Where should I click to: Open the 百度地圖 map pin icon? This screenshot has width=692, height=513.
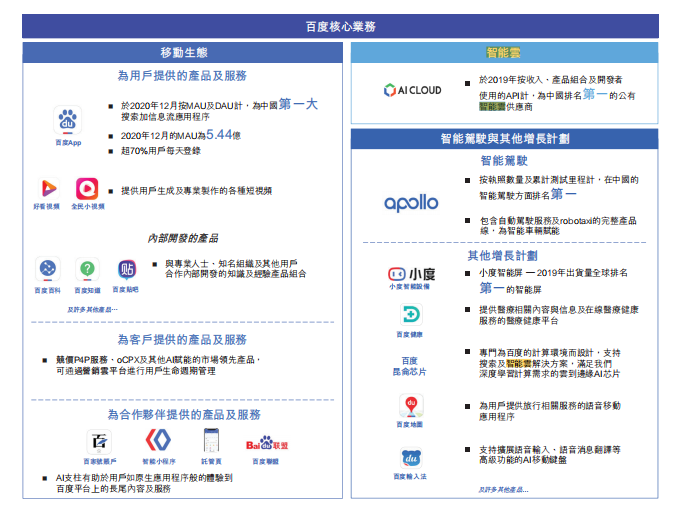click(410, 405)
